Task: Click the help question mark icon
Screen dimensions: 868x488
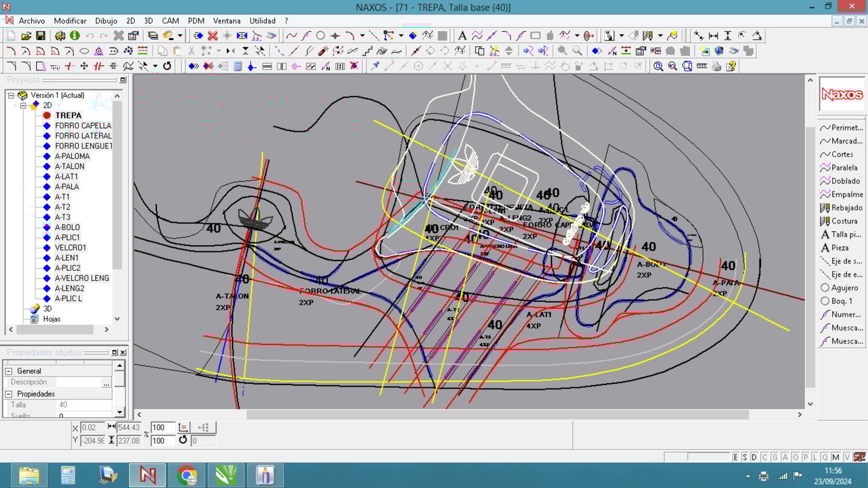Action: tap(731, 66)
